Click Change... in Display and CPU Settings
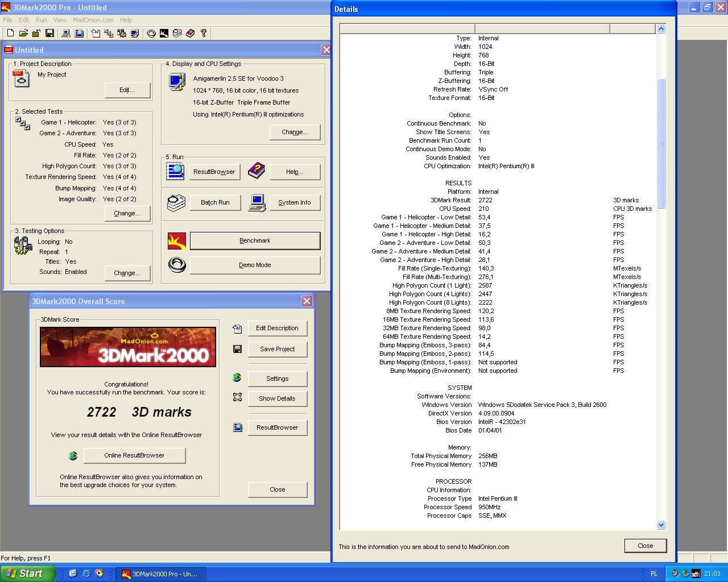The width and height of the screenshot is (728, 582). (x=295, y=132)
